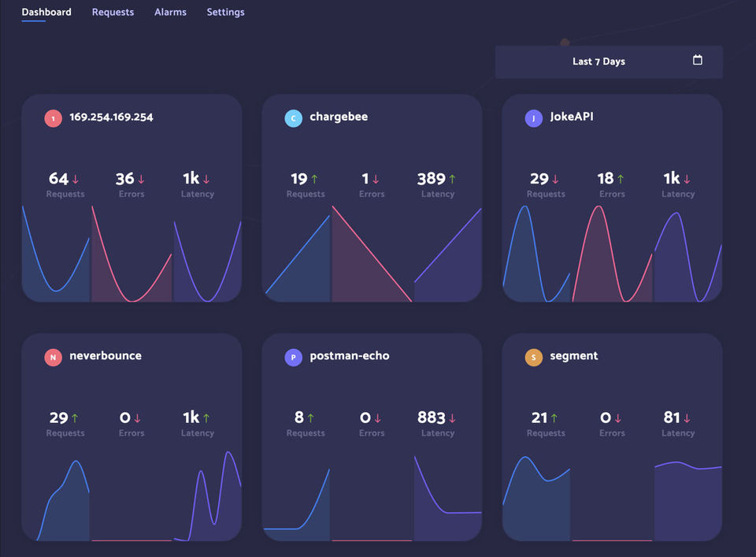This screenshot has height=557, width=756.
Task: Open the Settings tab
Action: coord(226,12)
